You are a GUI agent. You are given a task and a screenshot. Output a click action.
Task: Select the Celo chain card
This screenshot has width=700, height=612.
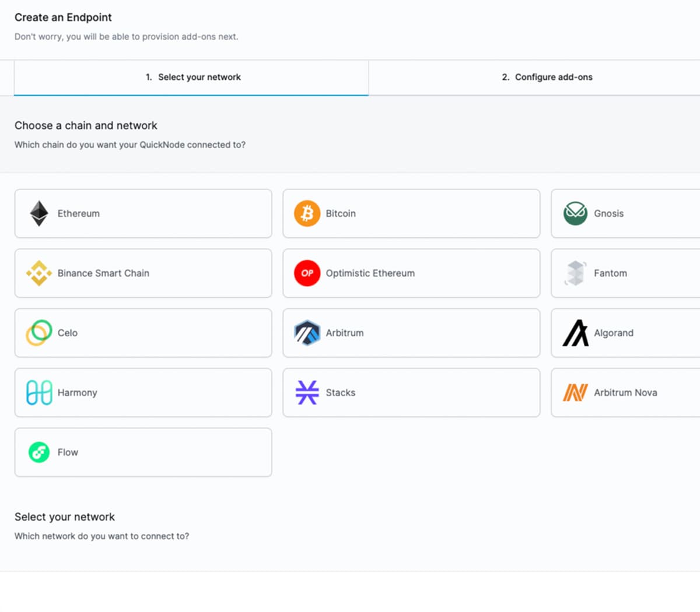(x=143, y=333)
